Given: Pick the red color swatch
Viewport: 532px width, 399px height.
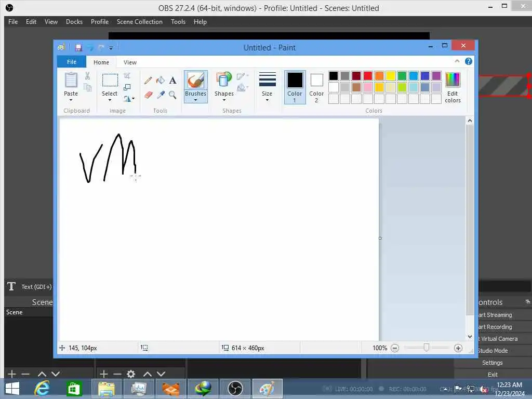Looking at the screenshot, I should 368,76.
